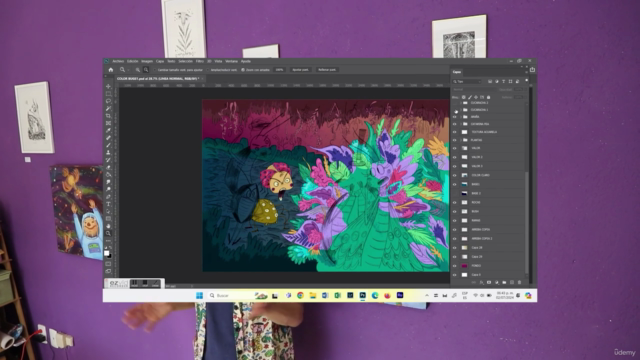Open File Explorer from the taskbar
Screen dimensions: 640x360
click(x=313, y=296)
